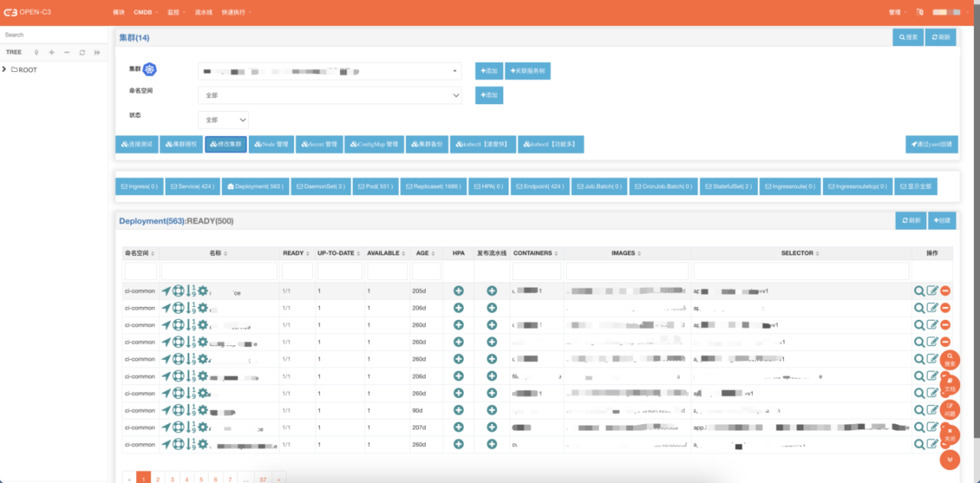The width and height of the screenshot is (980, 483).
Task: Add HPA with plus icon in first row
Action: [458, 291]
